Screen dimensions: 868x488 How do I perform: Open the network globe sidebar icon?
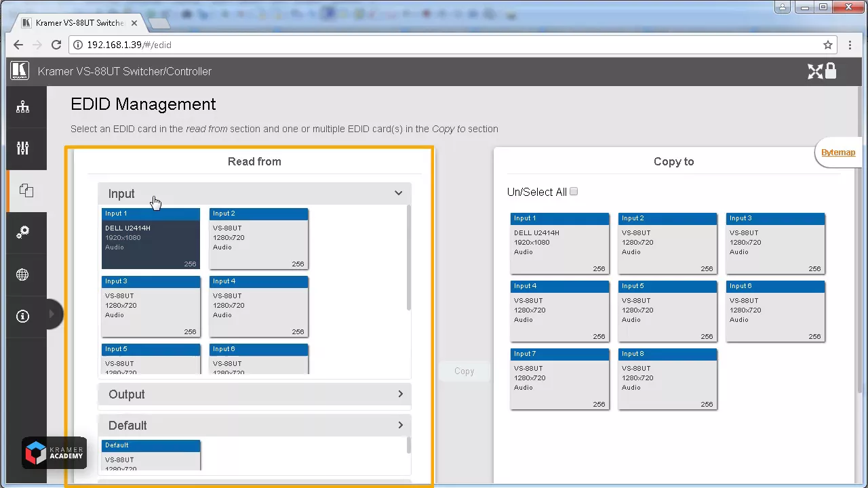click(23, 274)
